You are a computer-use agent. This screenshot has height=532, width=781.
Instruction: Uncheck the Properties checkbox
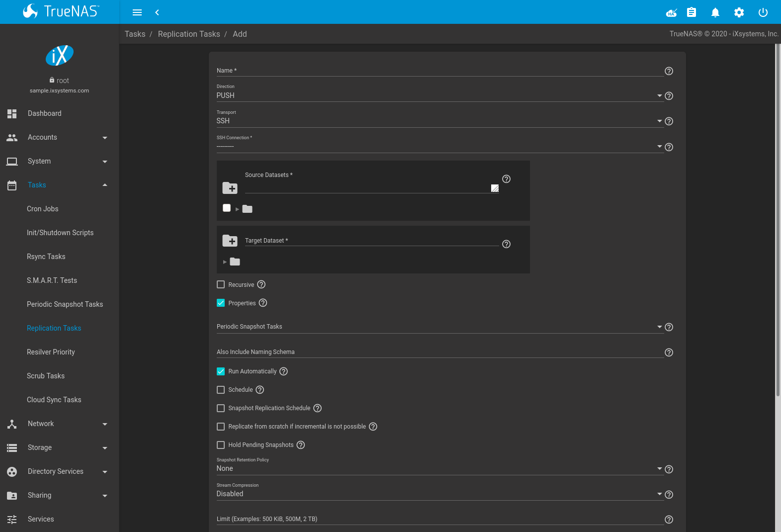click(221, 303)
